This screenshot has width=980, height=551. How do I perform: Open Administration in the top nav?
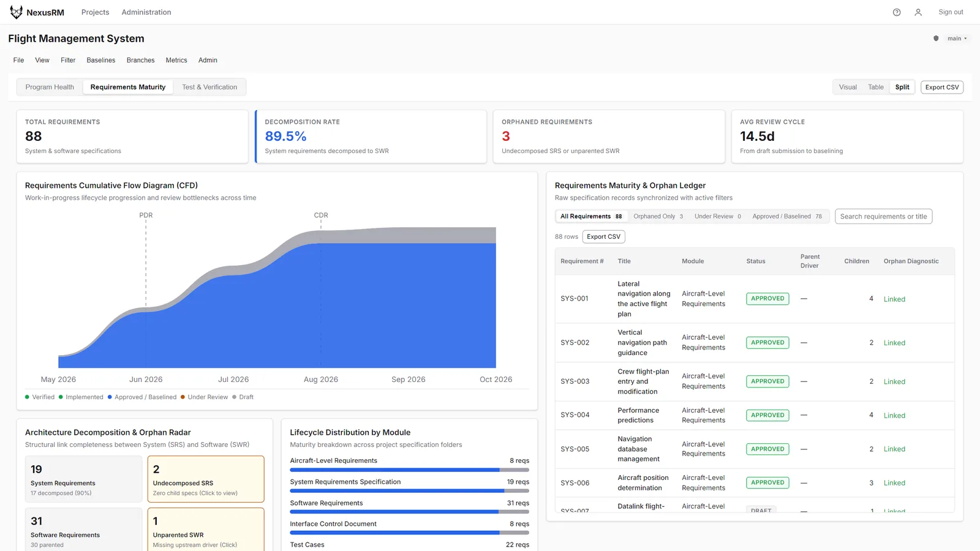146,12
